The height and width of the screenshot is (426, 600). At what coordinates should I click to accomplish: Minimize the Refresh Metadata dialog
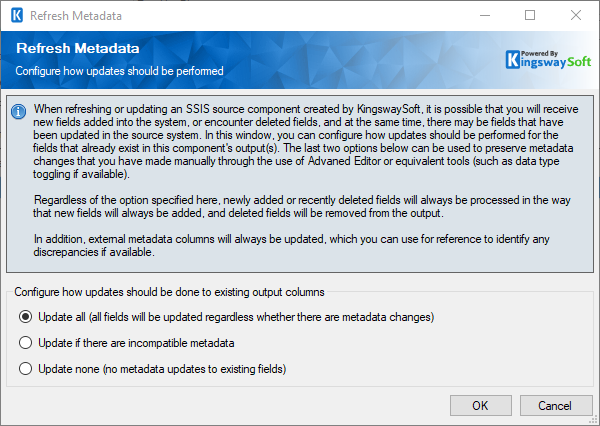tap(485, 16)
